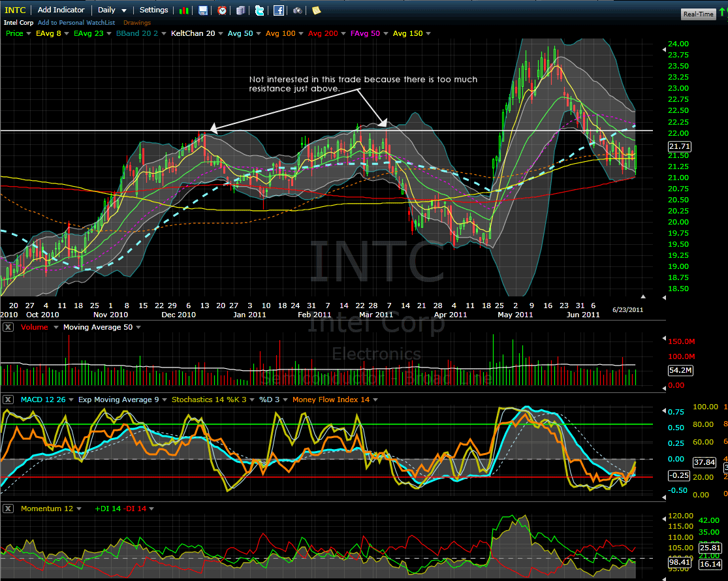728x581 pixels.
Task: Click the MACD value -0.25
Action: pos(678,476)
